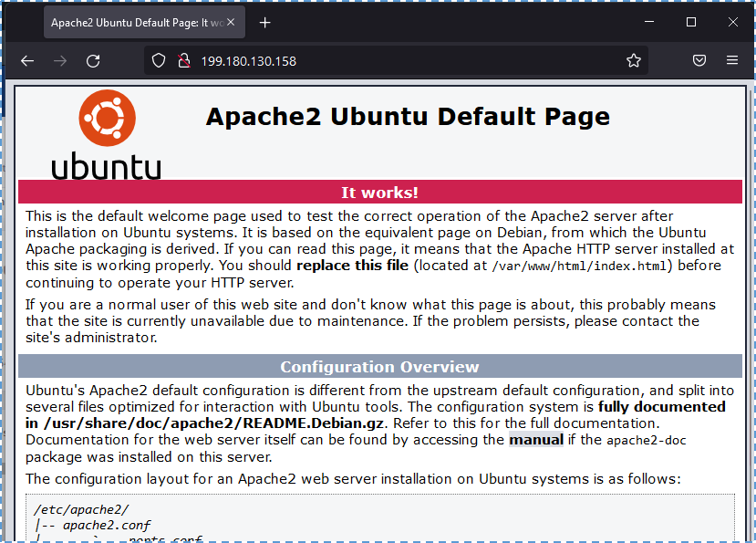Open the Save to Pocket icon
This screenshot has height=543, width=756.
699,60
